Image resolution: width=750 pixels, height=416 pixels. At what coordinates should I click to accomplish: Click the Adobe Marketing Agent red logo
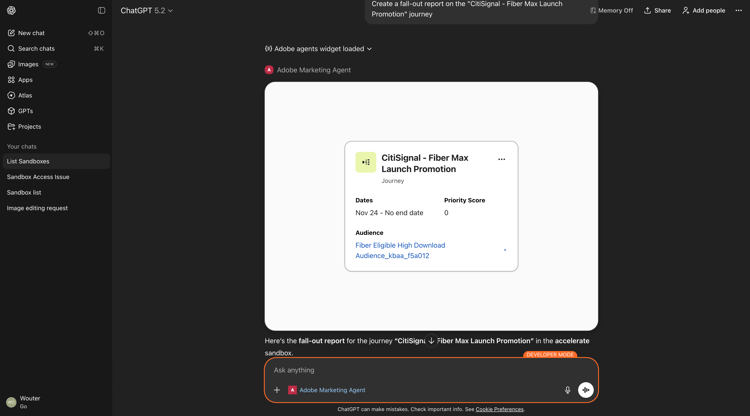coord(269,70)
